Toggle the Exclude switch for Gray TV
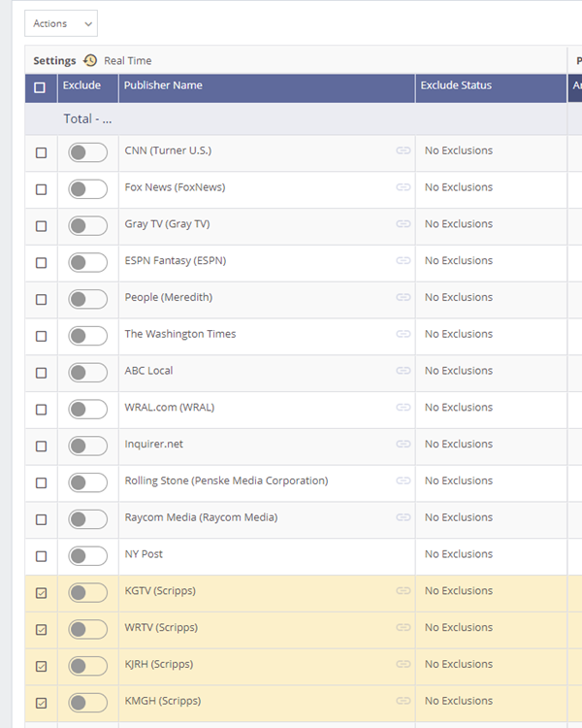The height and width of the screenshot is (728, 582). (87, 225)
